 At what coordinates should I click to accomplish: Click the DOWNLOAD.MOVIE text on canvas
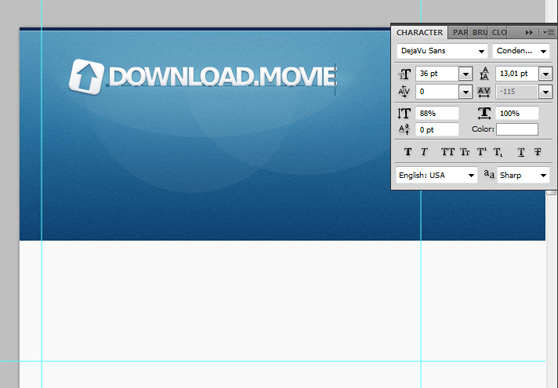tap(222, 76)
